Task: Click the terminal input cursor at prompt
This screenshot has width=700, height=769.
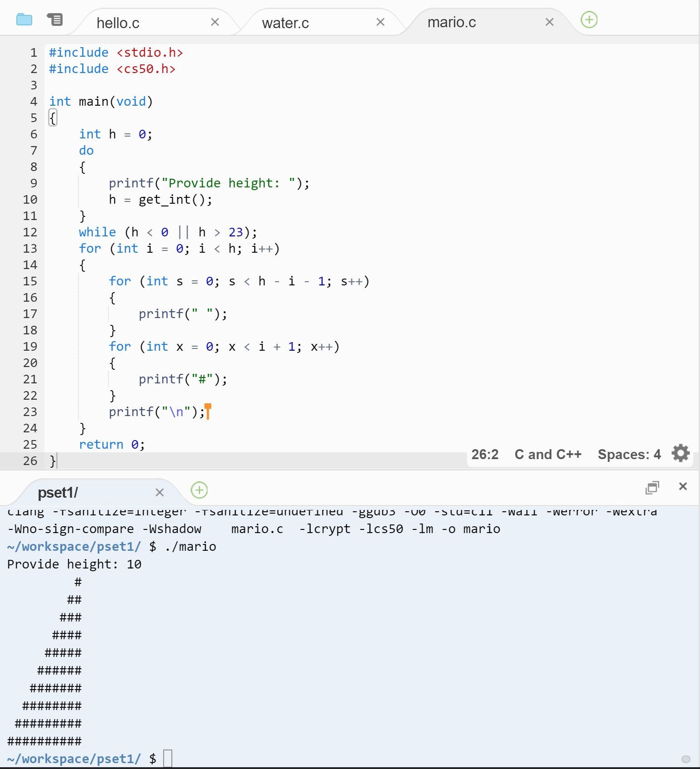Action: pos(168,759)
